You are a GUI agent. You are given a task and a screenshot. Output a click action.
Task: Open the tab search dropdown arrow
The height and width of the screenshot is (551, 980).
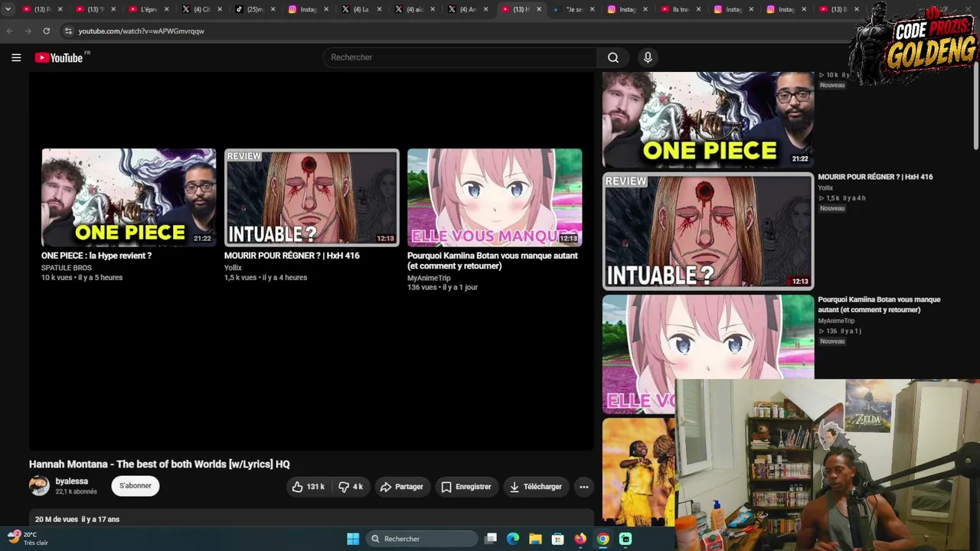click(8, 9)
